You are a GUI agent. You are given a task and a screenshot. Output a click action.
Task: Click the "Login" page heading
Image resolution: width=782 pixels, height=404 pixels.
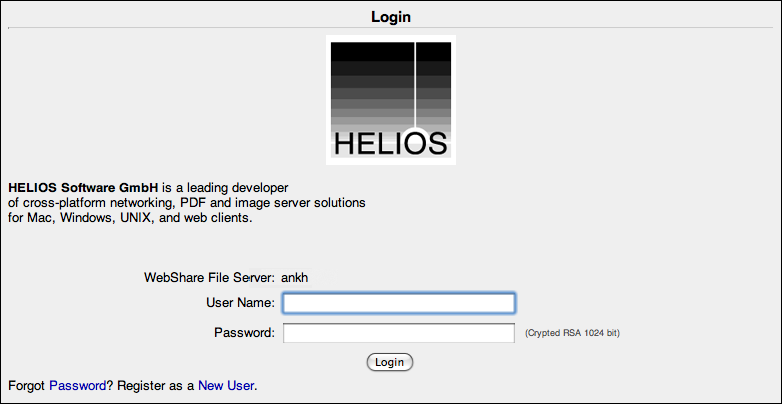[x=391, y=17]
